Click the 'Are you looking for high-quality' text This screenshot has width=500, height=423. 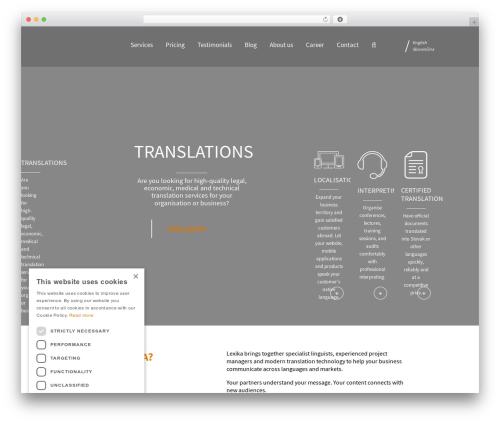(192, 192)
